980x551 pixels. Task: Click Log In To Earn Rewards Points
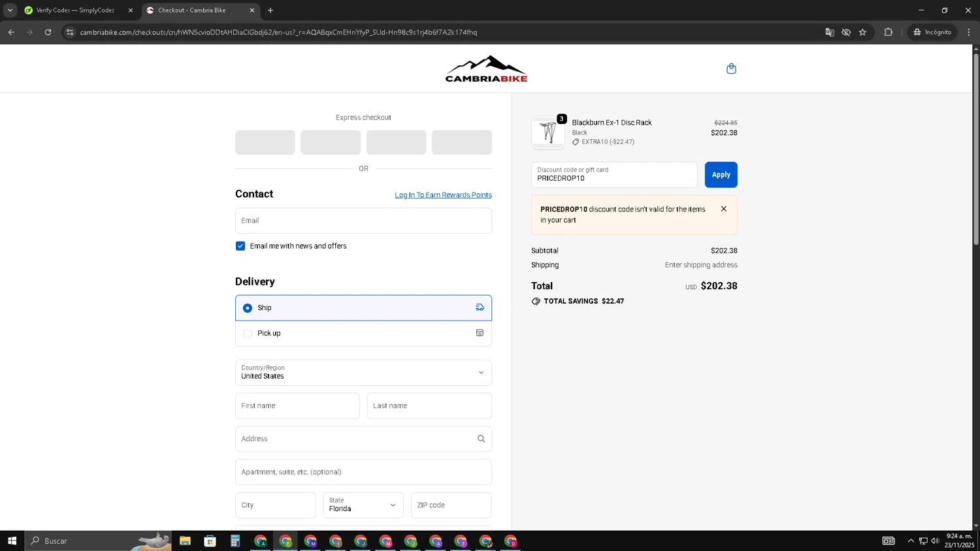[443, 195]
